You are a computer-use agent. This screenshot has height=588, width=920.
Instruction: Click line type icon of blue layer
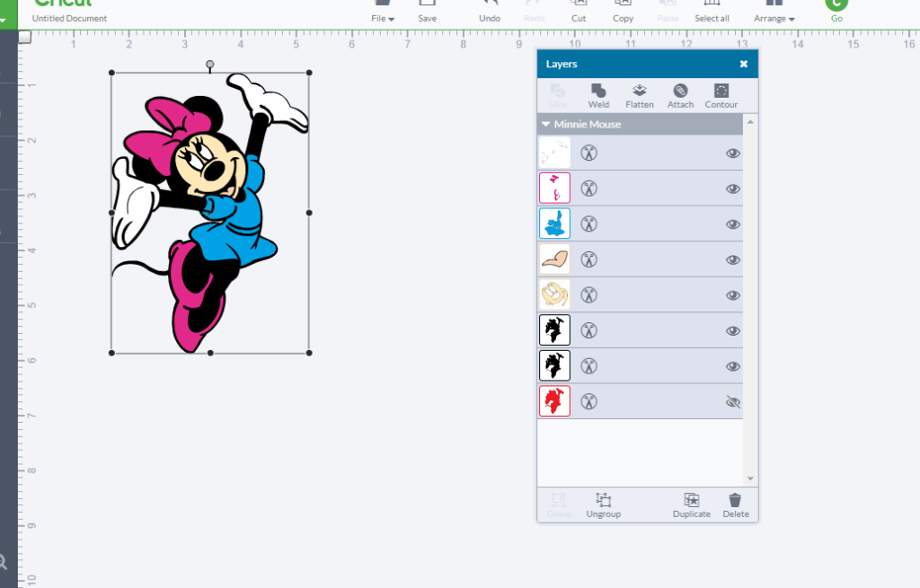589,224
